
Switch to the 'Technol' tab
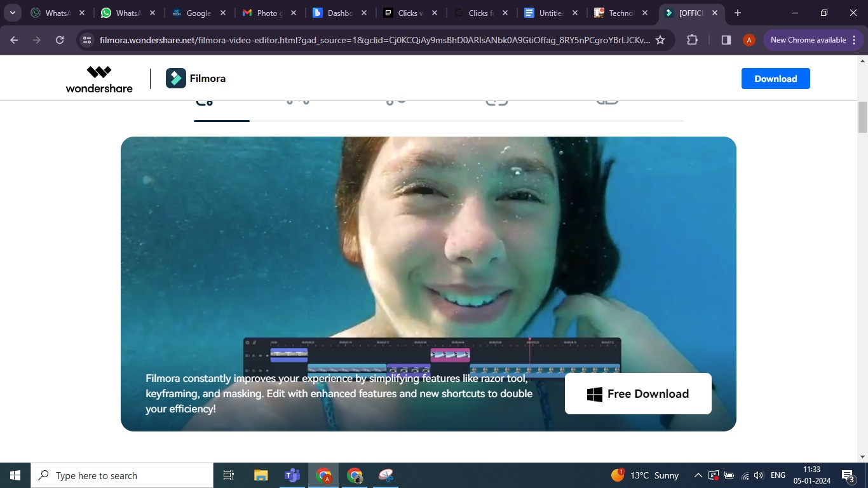621,13
